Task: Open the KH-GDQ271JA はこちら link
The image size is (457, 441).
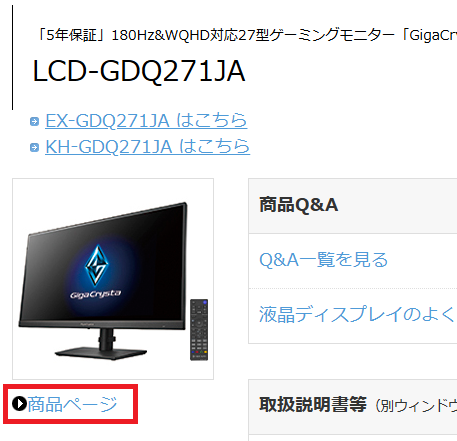Action: tap(147, 147)
